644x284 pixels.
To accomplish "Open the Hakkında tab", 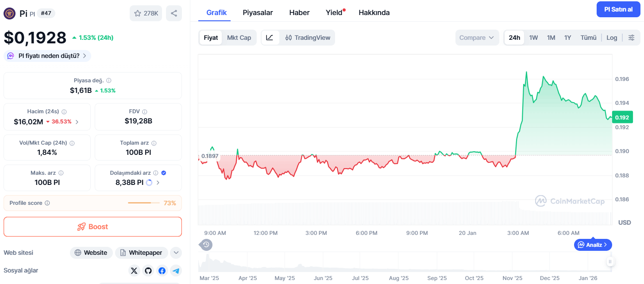I will coord(374,12).
